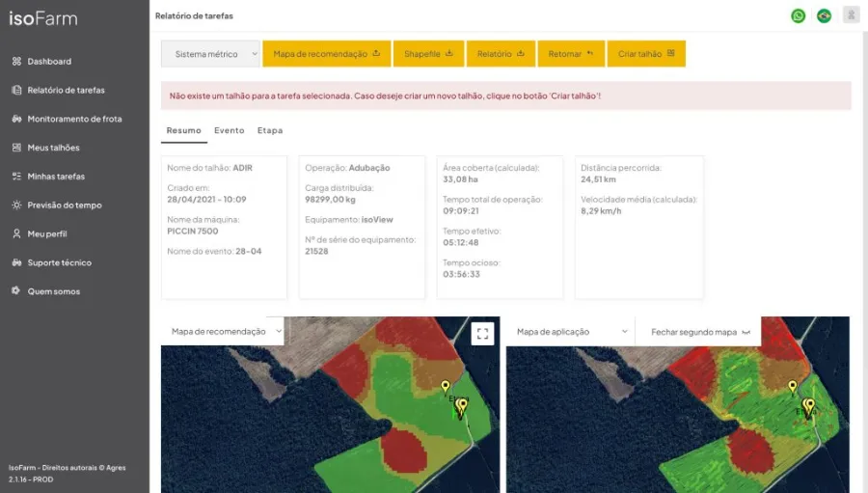Screen dimensions: 868x493
Task: Open Monitoramento de frota menu item
Action: pyautogui.click(x=74, y=119)
